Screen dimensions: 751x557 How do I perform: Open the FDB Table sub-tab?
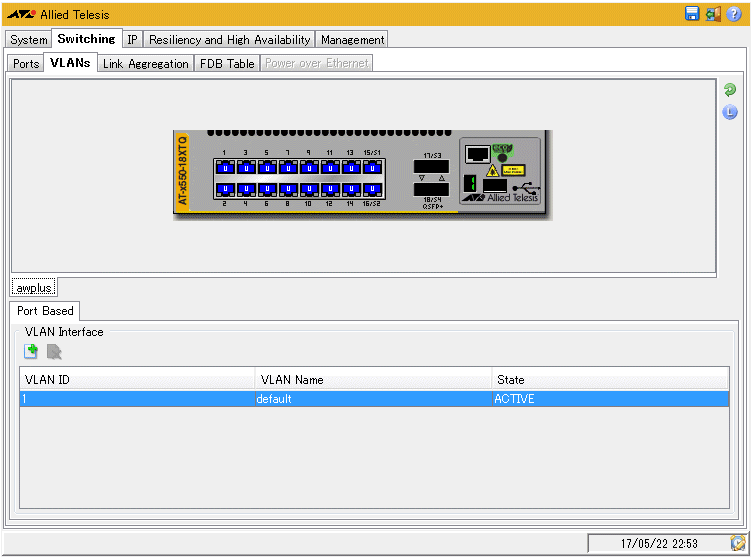click(227, 64)
